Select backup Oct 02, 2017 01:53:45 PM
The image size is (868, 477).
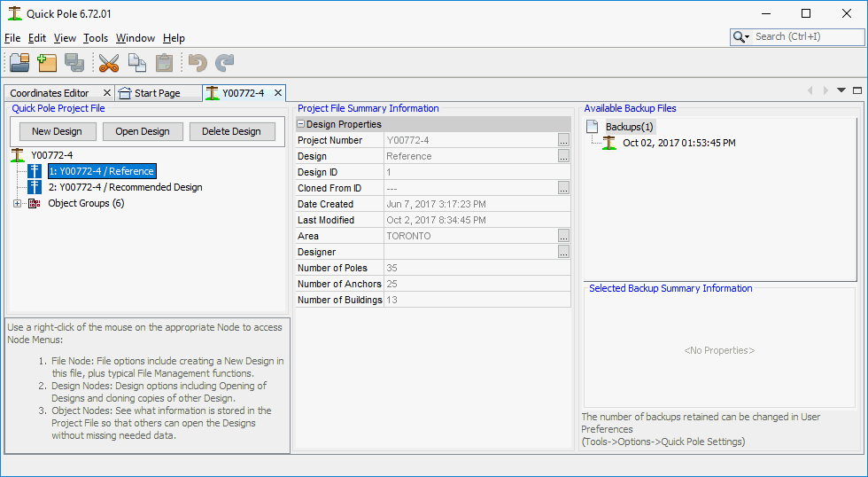(x=679, y=143)
